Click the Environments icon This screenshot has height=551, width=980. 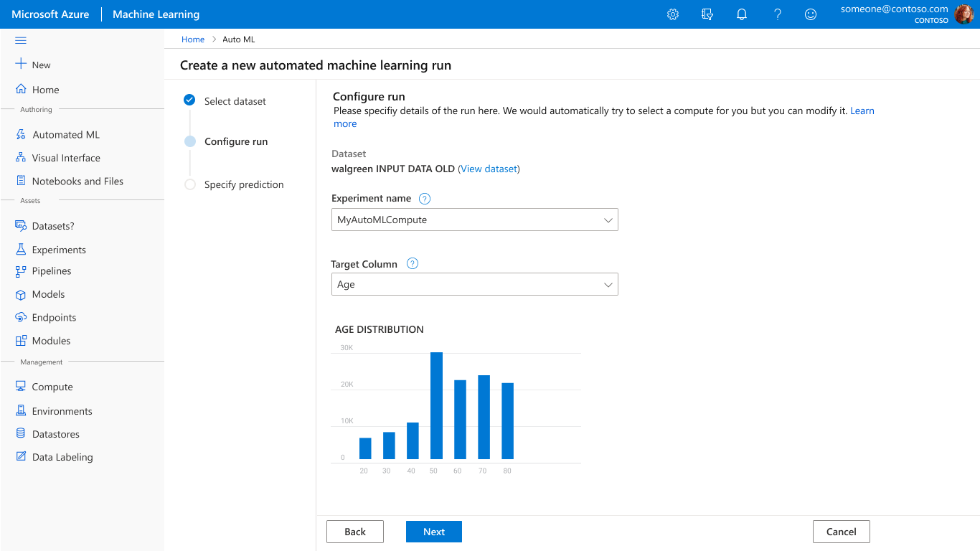(21, 411)
